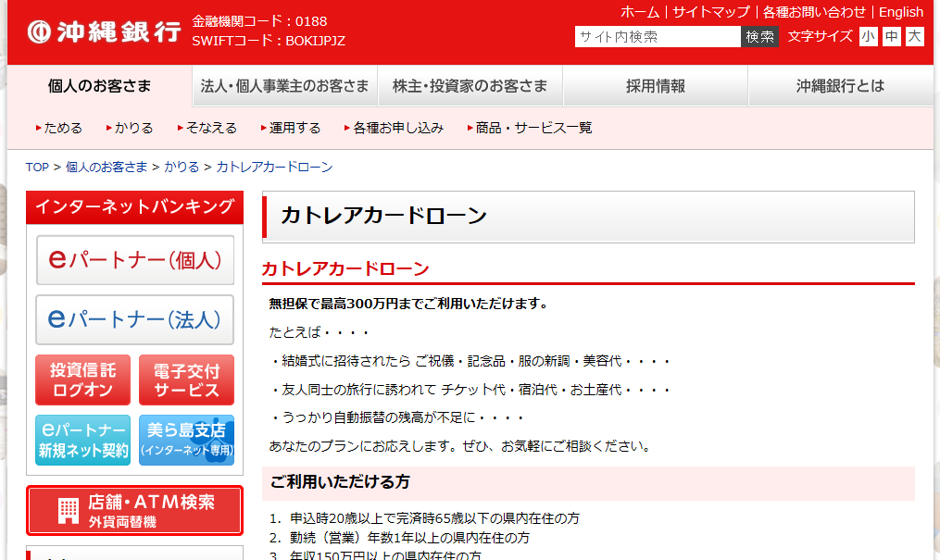Go to TOP in the breadcrumb
The height and width of the screenshot is (560, 940).
click(37, 168)
